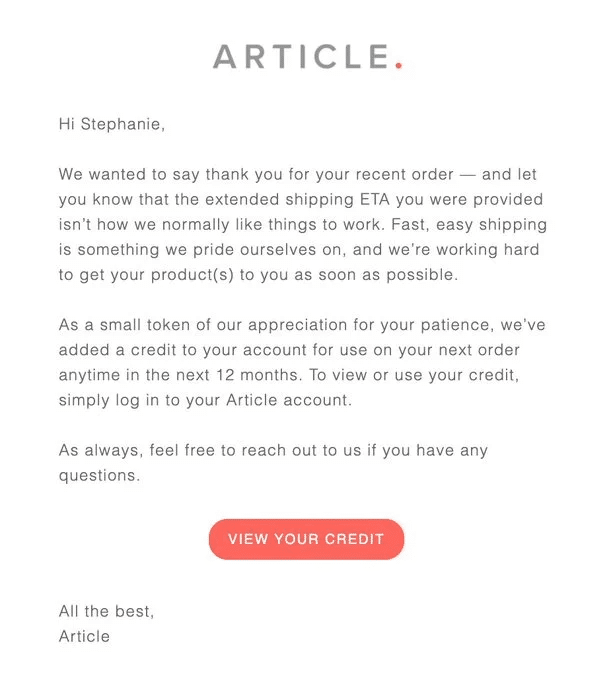Click the 'Article' signature at the bottom
Screen dimensions: 613x680
85,636
